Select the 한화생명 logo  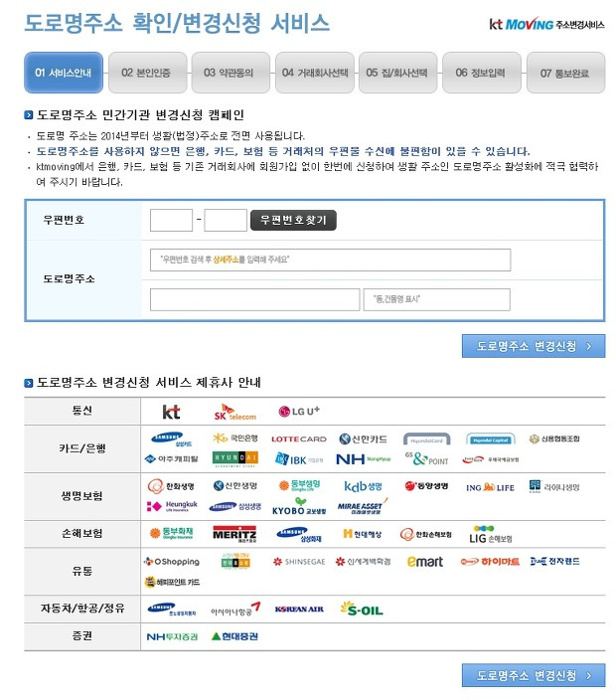click(x=171, y=486)
